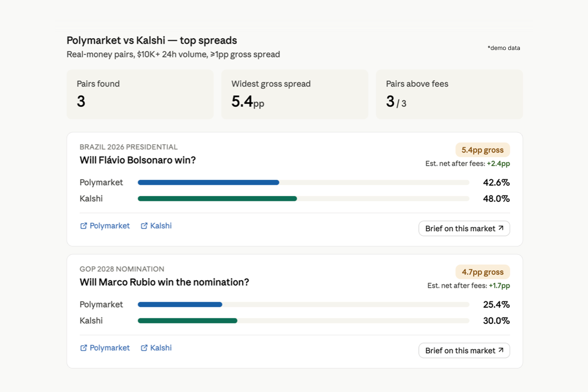588x392 pixels.
Task: Click 'Est. net after fees: +1.7pp' text
Action: [468, 286]
